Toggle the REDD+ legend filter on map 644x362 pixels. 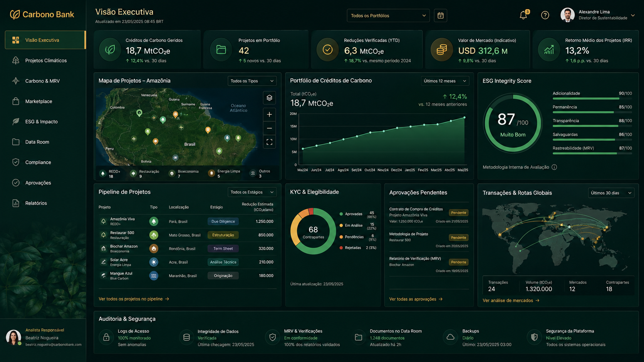click(x=110, y=174)
